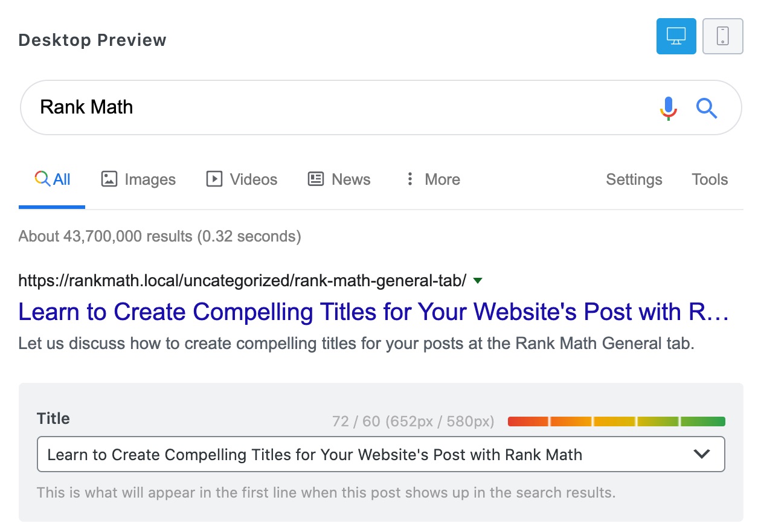This screenshot has width=761, height=532.
Task: Click the magnifying glass search icon
Action: 706,108
